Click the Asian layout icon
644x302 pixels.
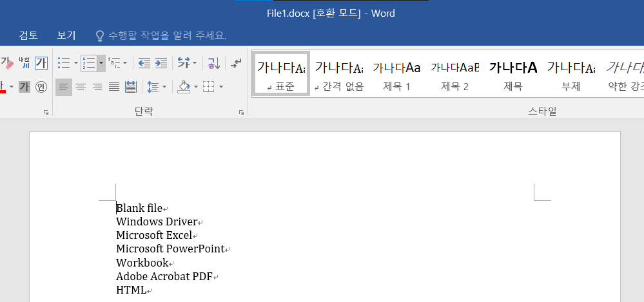[x=183, y=62]
